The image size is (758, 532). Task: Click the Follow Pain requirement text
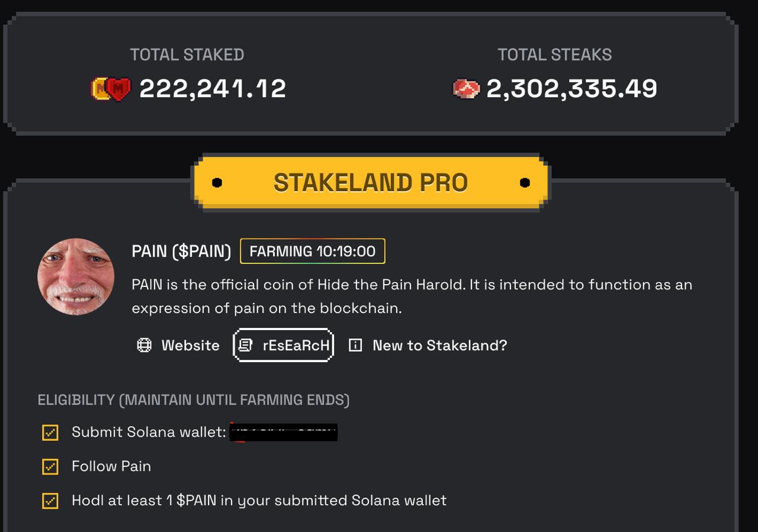pyautogui.click(x=111, y=466)
